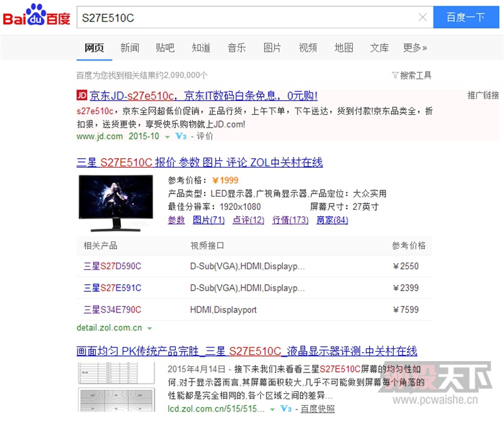Clear the search box with the X icon
This screenshot has width=504, height=421.
click(422, 17)
